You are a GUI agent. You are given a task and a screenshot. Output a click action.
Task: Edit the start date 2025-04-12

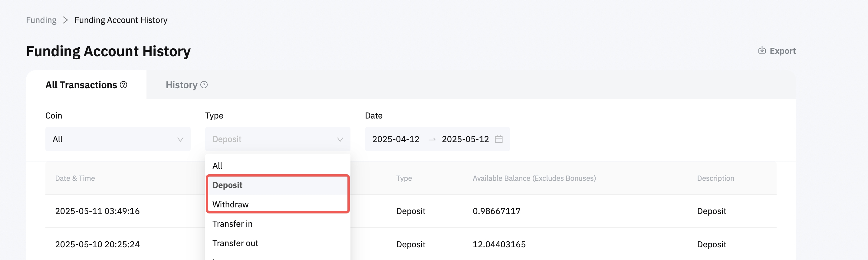pyautogui.click(x=396, y=139)
